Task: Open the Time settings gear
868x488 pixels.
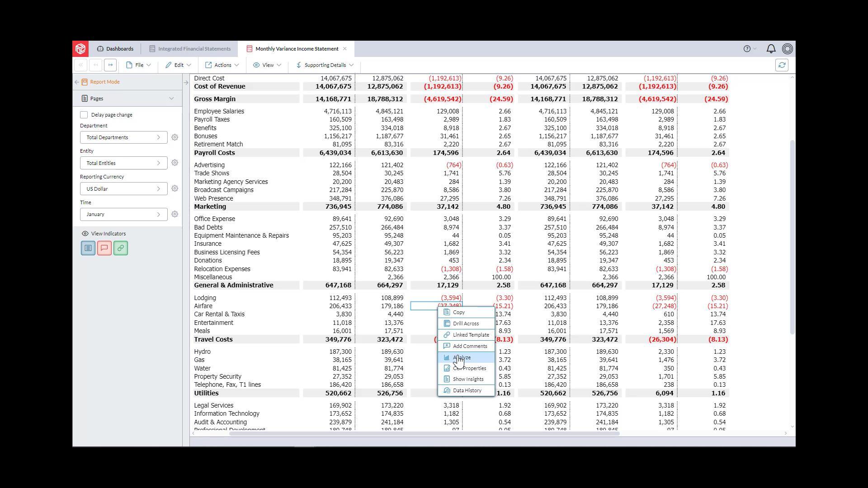Action: (x=175, y=214)
